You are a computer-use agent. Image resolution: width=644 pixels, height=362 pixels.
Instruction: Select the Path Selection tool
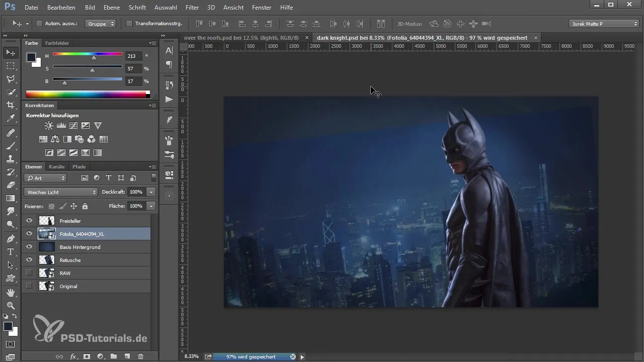coord(11,264)
